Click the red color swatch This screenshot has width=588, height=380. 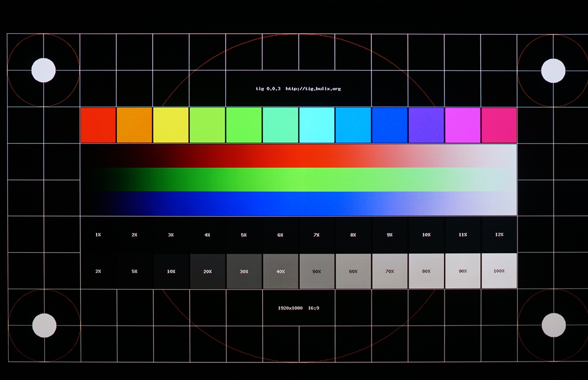pyautogui.click(x=98, y=125)
